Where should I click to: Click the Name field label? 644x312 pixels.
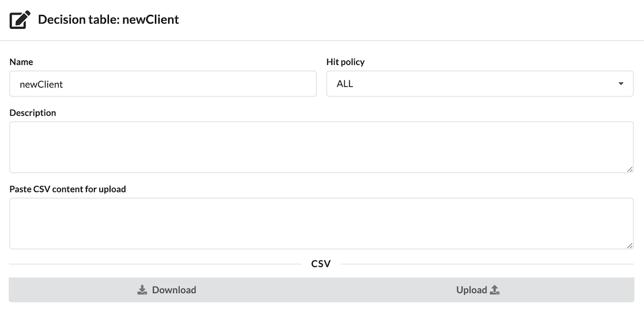[x=21, y=62]
